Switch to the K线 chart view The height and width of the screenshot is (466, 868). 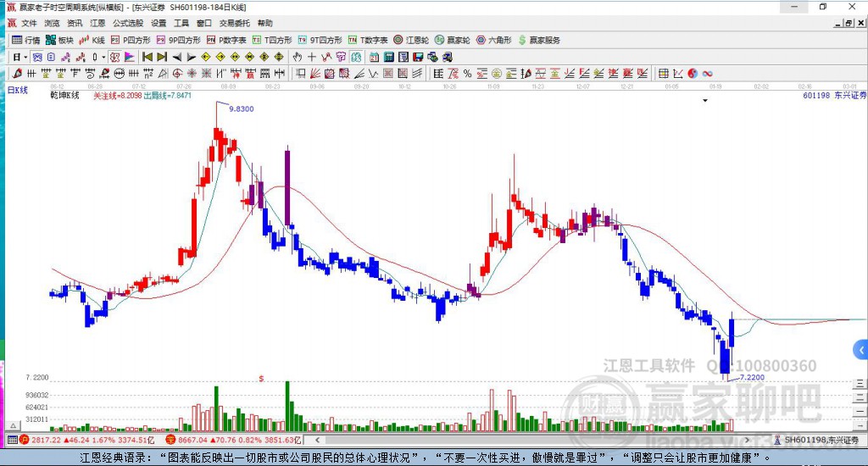[92, 40]
